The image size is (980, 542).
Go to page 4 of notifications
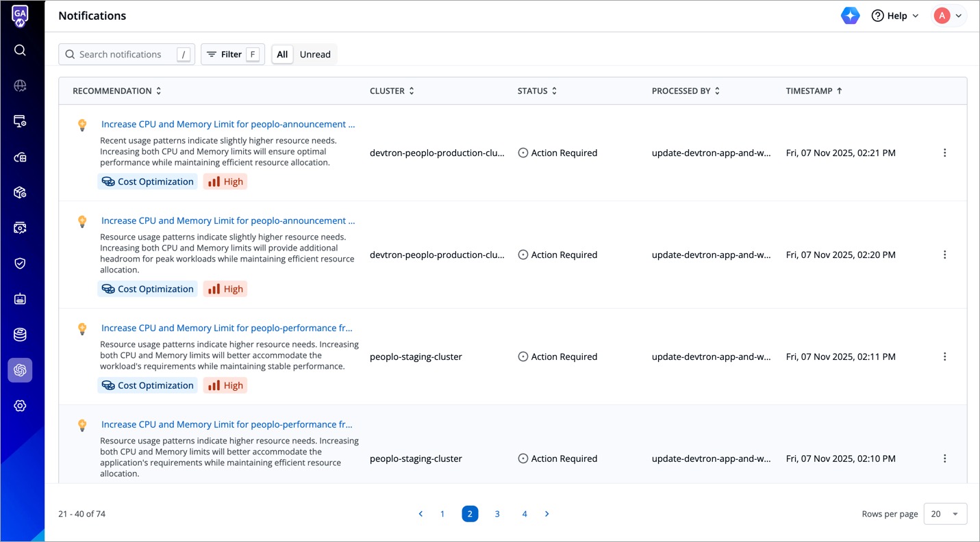[525, 514]
